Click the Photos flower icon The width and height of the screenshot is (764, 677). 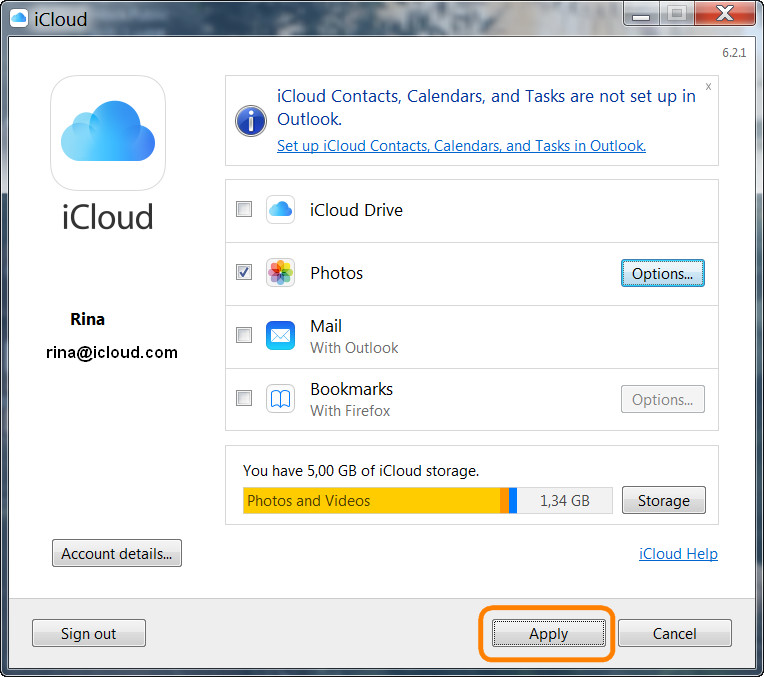[280, 272]
